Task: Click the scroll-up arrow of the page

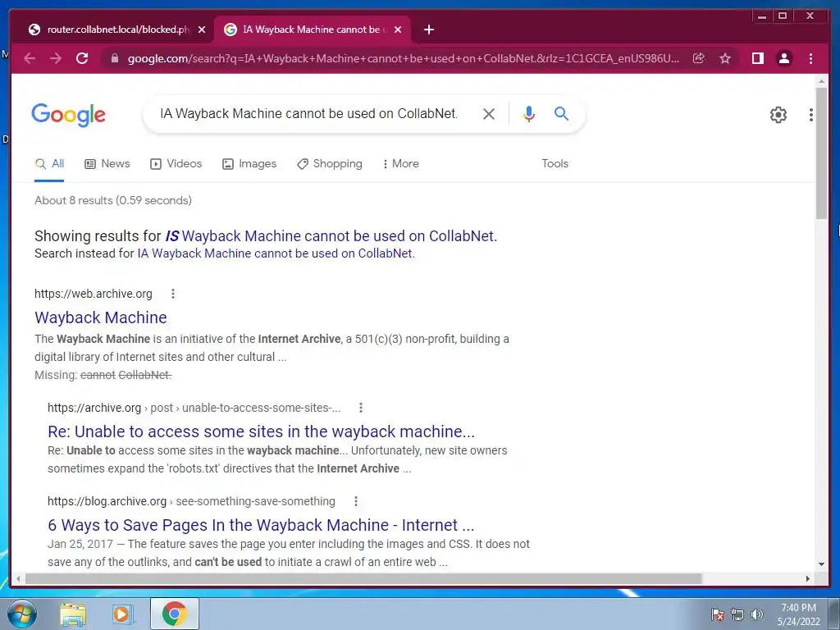Action: 821,82
